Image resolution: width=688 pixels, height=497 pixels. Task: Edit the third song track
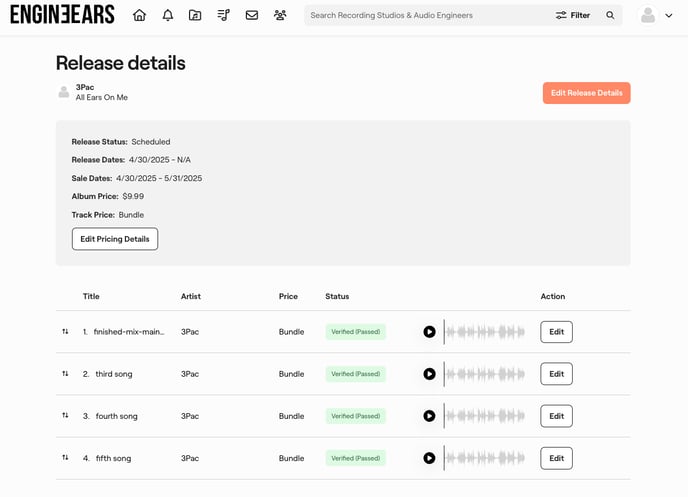(556, 374)
